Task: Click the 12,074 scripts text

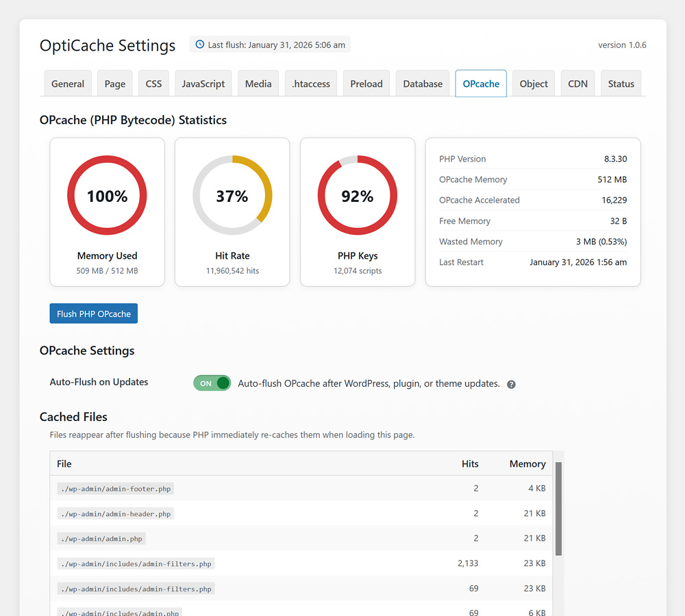Action: tap(358, 270)
